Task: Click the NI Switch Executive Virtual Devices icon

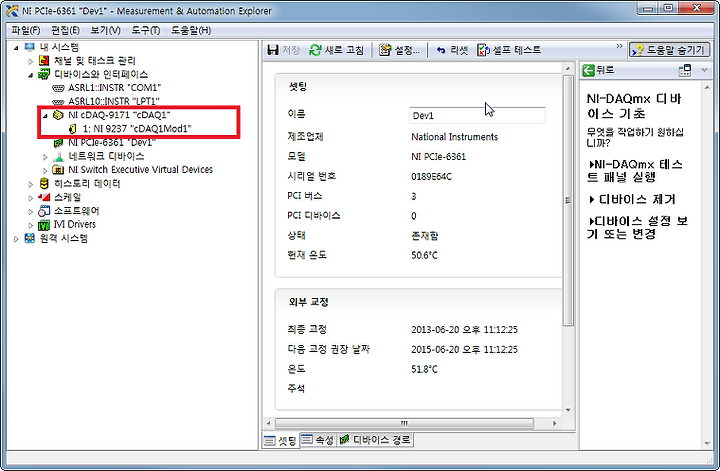Action: (58, 170)
